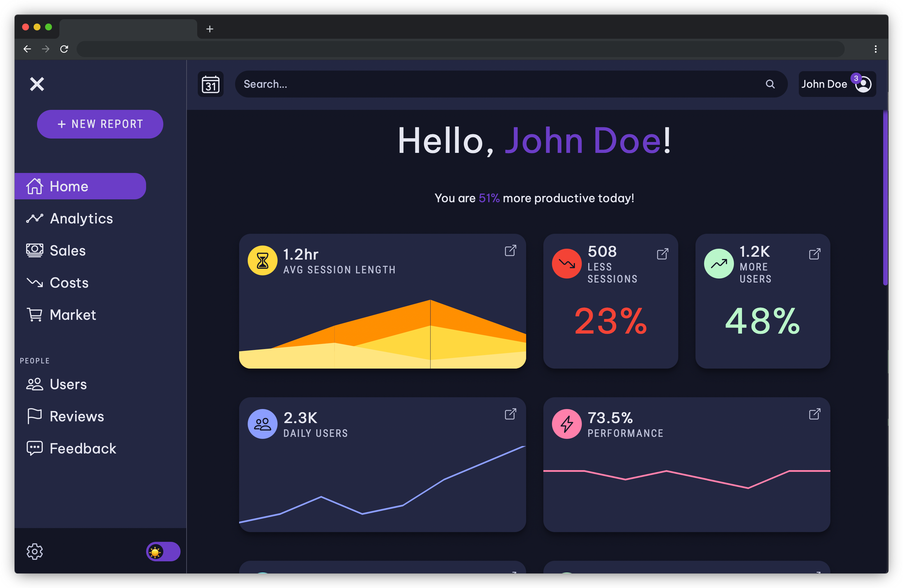Click the John Doe profile avatar icon
This screenshot has width=903, height=588.
[863, 84]
